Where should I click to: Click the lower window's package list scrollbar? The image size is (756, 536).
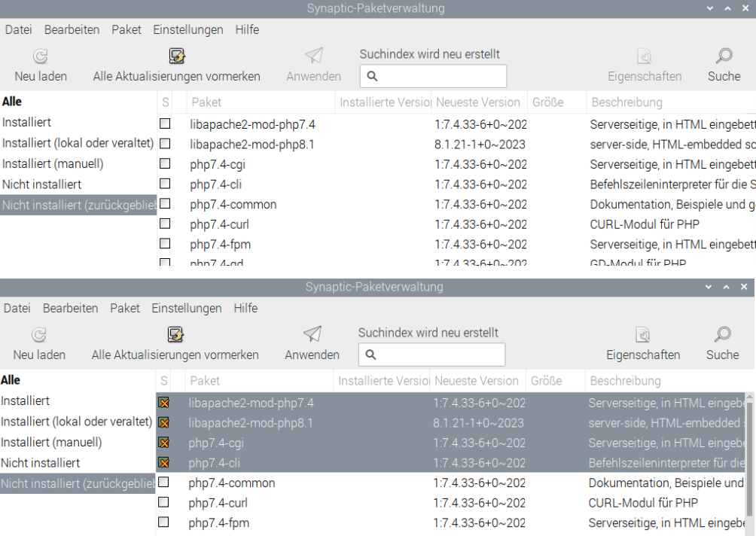(748, 452)
